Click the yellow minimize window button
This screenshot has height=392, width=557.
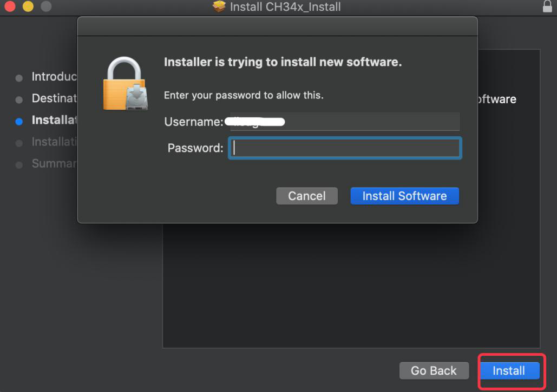[x=28, y=6]
